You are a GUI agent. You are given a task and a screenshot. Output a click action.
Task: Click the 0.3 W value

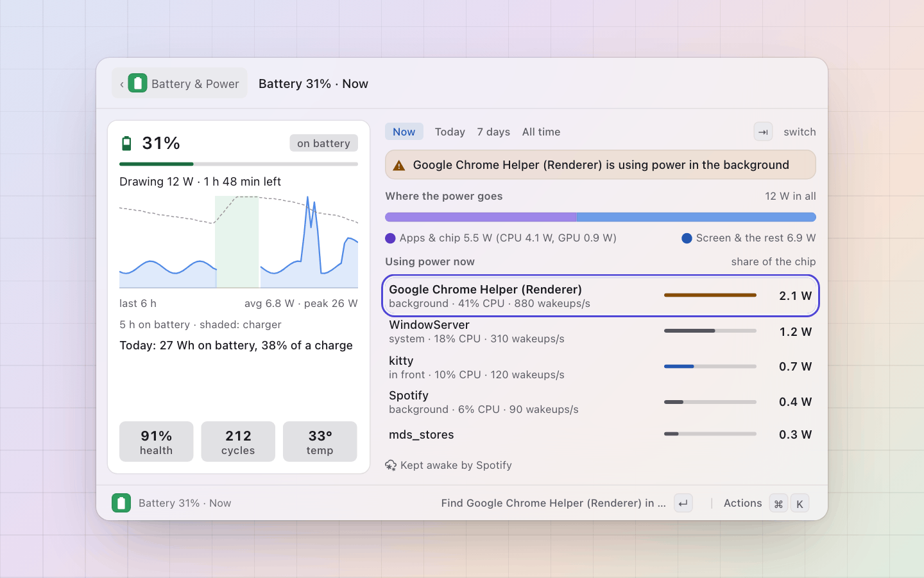tap(796, 435)
